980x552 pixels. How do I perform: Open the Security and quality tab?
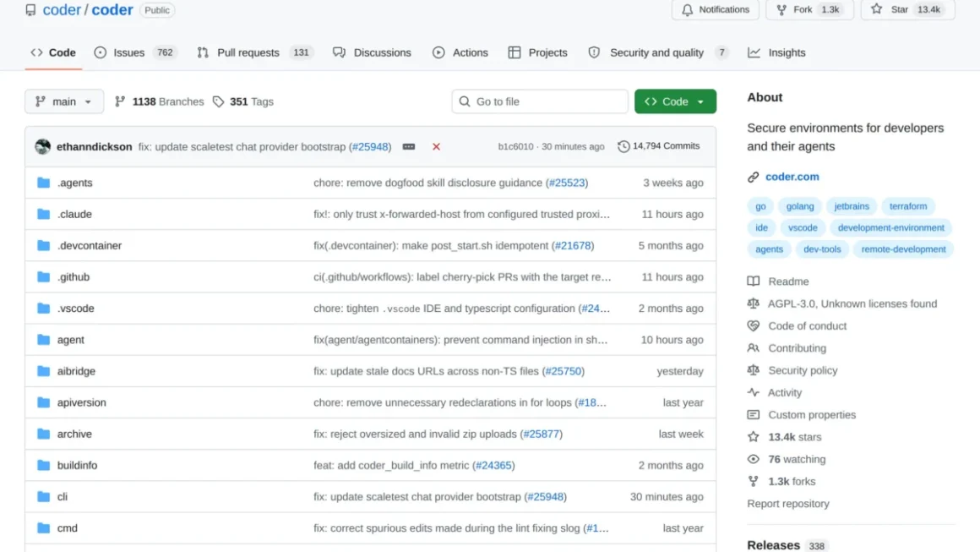tap(658, 52)
